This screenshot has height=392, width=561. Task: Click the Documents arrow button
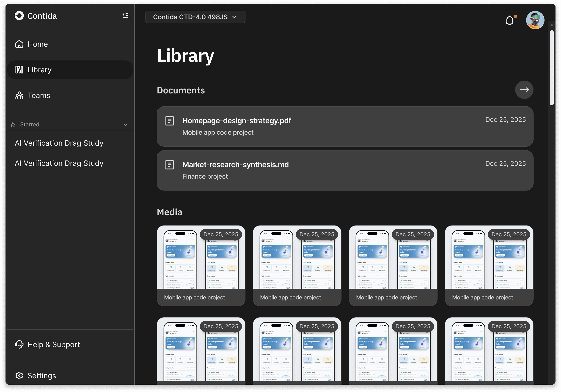tap(524, 90)
